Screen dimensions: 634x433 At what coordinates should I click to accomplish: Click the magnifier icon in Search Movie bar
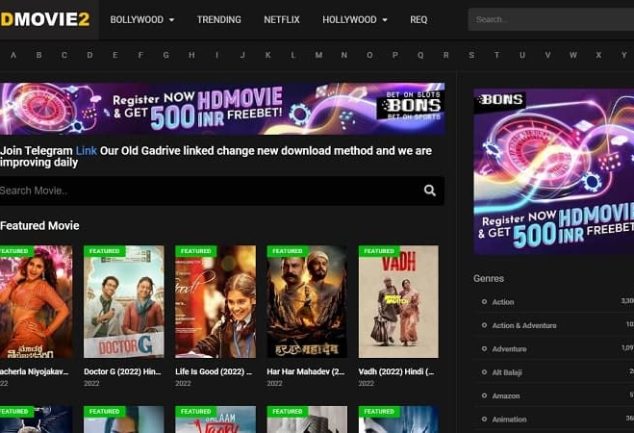pyautogui.click(x=429, y=190)
